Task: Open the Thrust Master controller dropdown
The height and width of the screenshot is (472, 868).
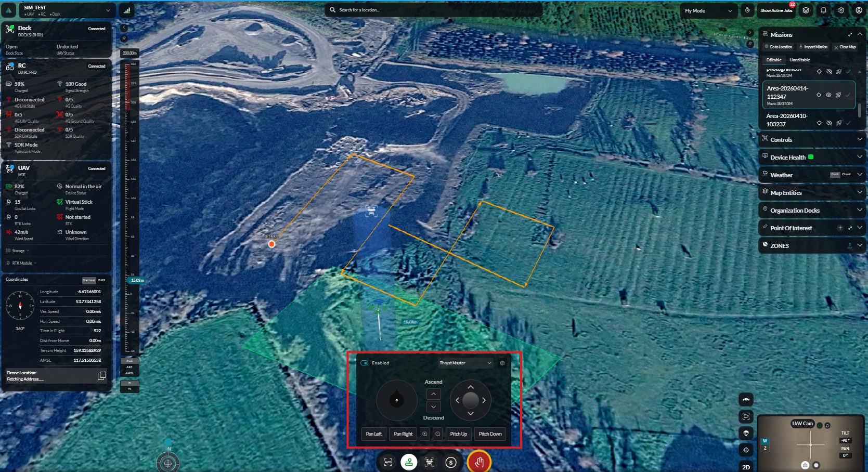Action: (465, 363)
